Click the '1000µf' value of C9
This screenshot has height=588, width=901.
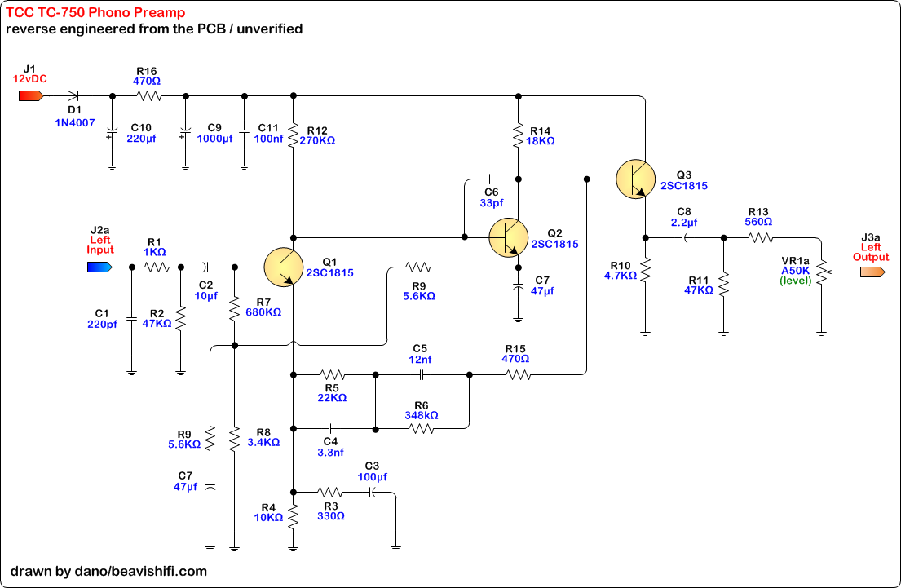coord(215,139)
